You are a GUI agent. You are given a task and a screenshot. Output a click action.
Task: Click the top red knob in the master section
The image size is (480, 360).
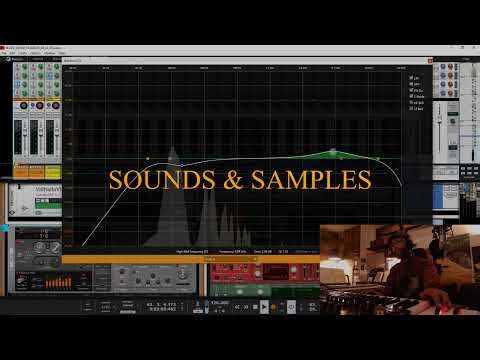click(450, 67)
